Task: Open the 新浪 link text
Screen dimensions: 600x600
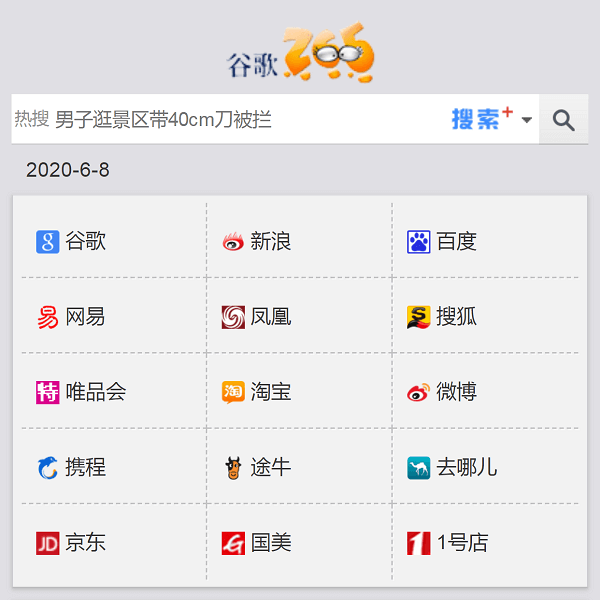Action: click(271, 241)
